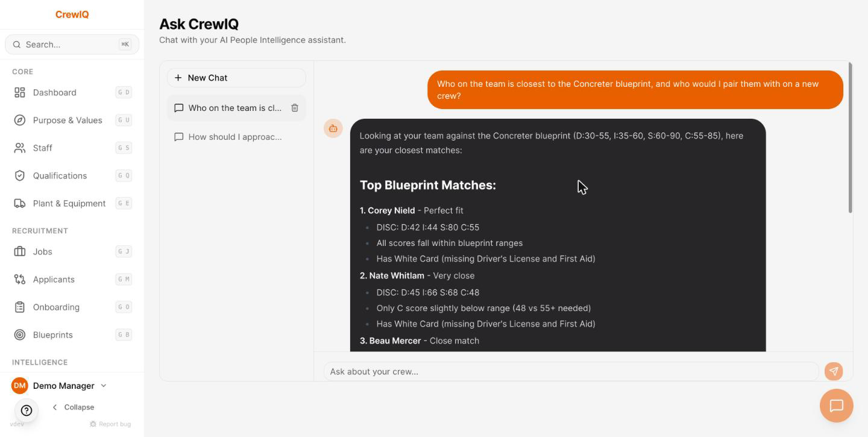Click the 'Top Blueprint Matches:' heading
This screenshot has width=868, height=437.
pyautogui.click(x=428, y=185)
